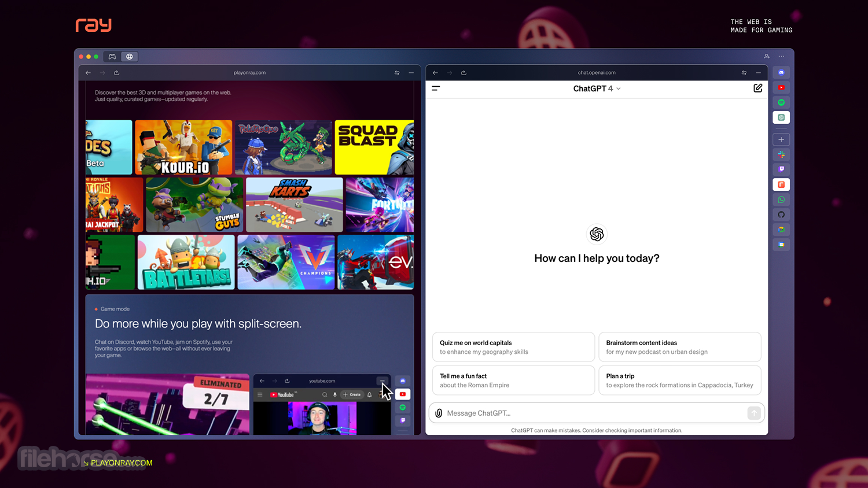Switch to game mode with the gamepad toggle
The width and height of the screenshot is (868, 488).
click(x=112, y=57)
